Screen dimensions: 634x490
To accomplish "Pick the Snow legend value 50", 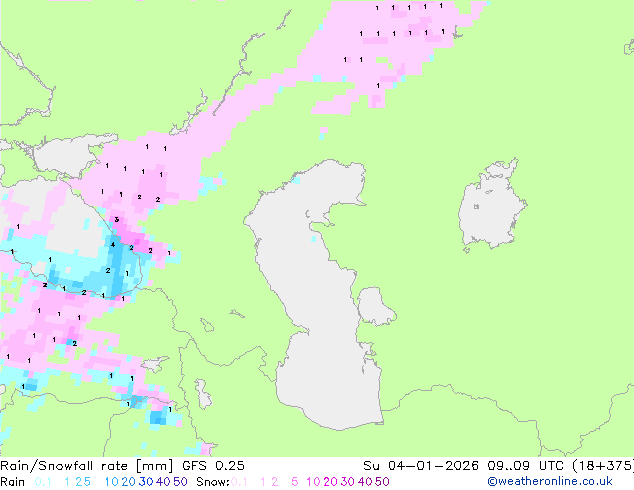I will point(383,482).
